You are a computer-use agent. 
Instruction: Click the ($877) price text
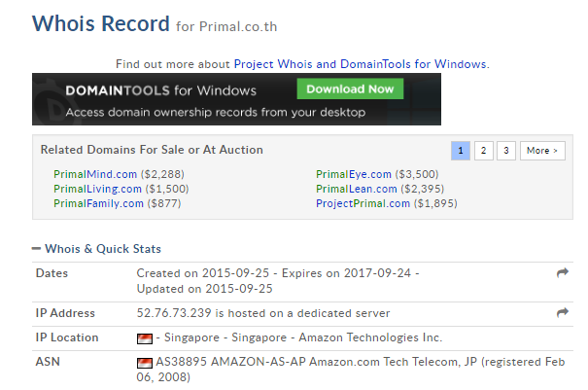click(164, 203)
